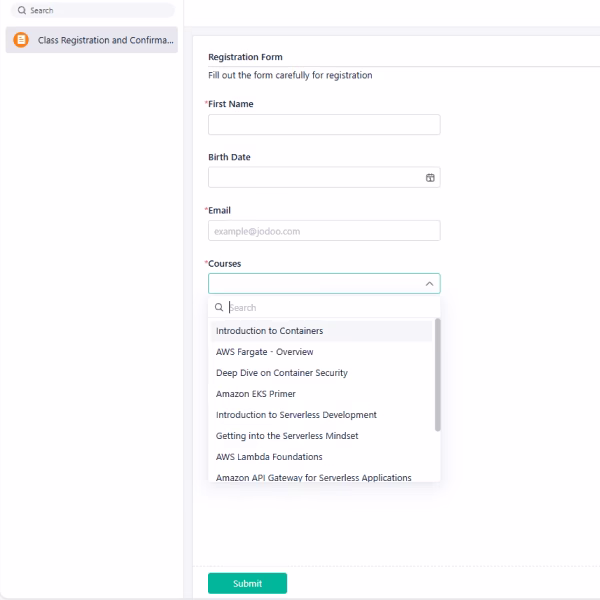The image size is (600, 600).
Task: Select Getting into the Serverless Mindset
Action: click(x=286, y=436)
